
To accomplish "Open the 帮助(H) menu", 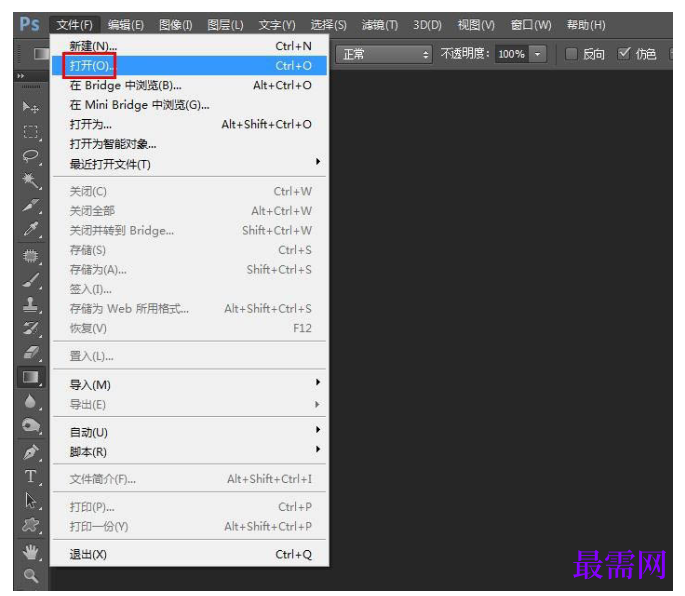I will click(x=586, y=25).
